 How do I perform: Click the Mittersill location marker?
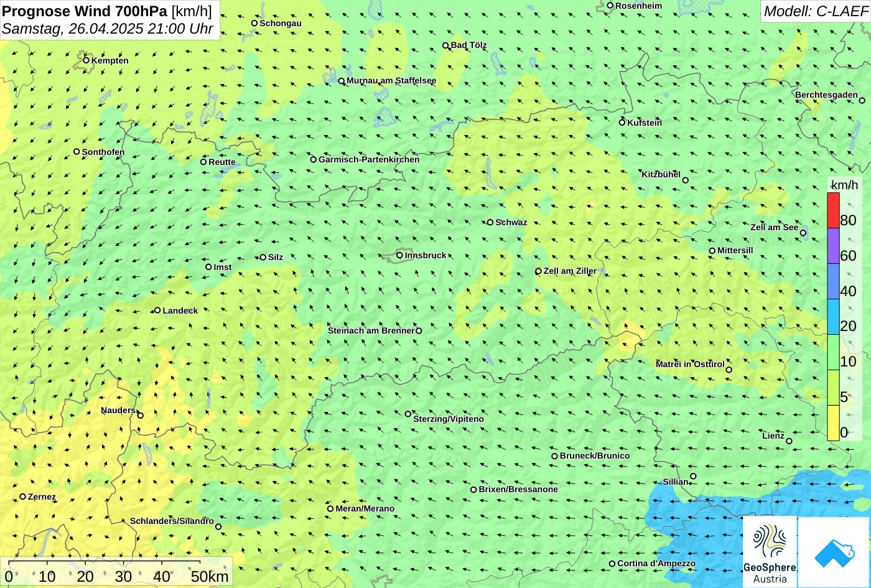tap(712, 251)
